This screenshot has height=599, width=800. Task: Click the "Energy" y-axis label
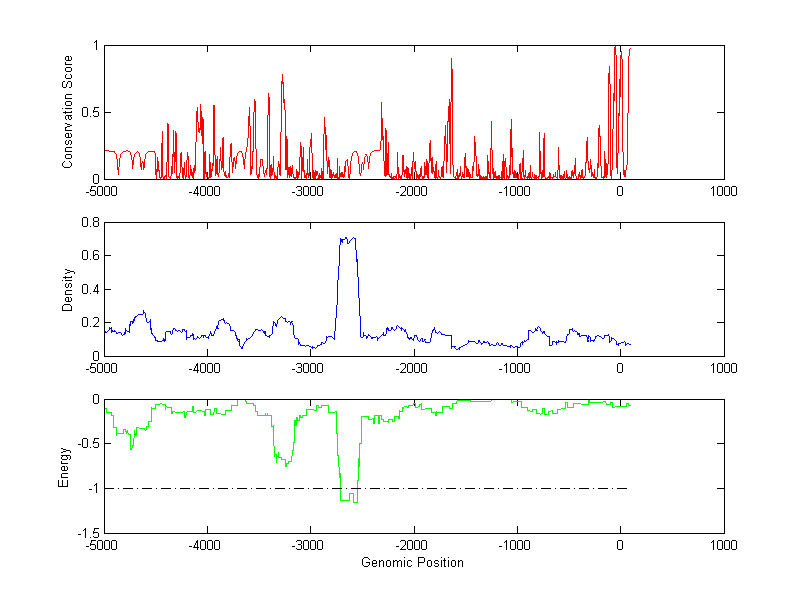click(x=64, y=466)
